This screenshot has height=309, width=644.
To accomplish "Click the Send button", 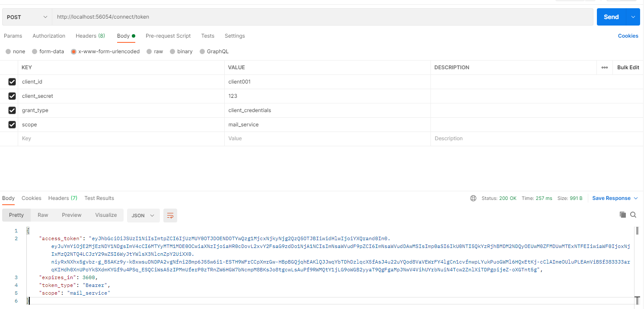I will (612, 17).
